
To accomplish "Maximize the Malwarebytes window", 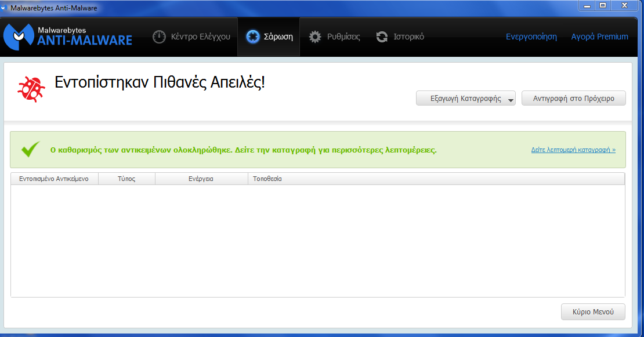I will pyautogui.click(x=603, y=5).
